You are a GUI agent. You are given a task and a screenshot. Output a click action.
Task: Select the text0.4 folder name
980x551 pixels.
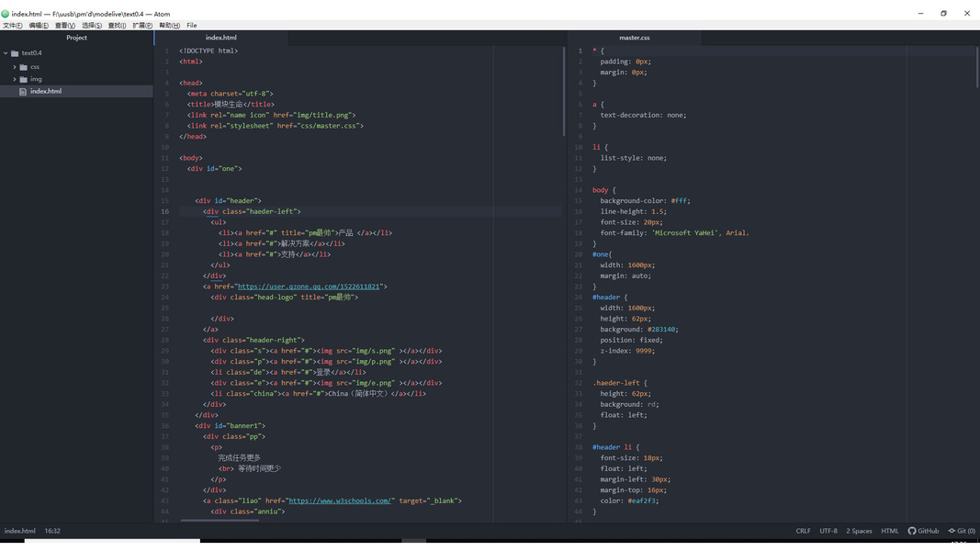[x=32, y=53]
